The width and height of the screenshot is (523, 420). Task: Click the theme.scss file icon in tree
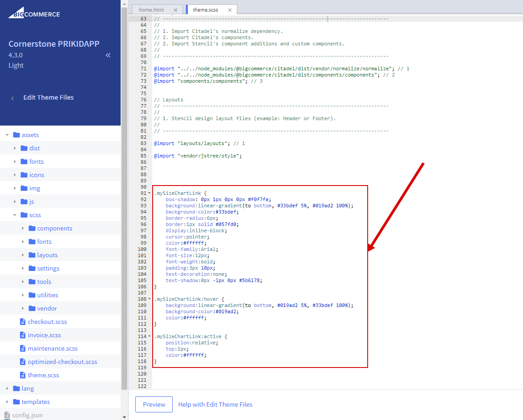pos(23,375)
